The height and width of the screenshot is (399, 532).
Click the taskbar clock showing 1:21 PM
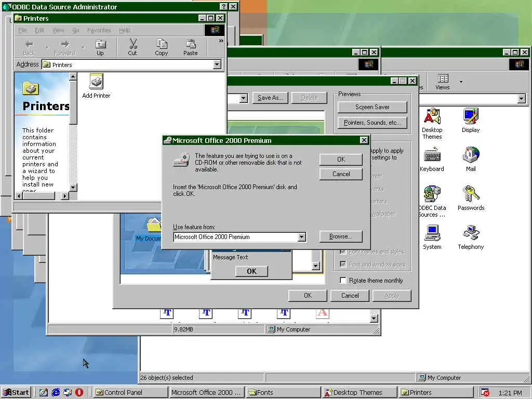[510, 393]
